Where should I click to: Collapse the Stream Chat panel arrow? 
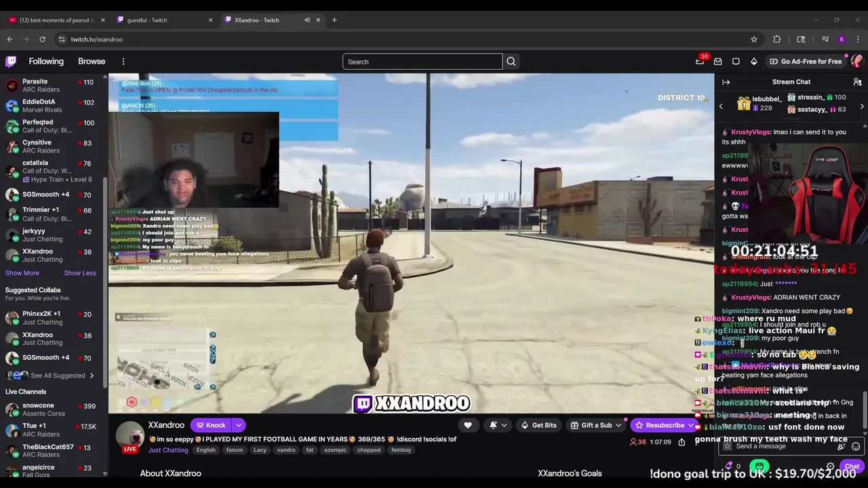[726, 82]
